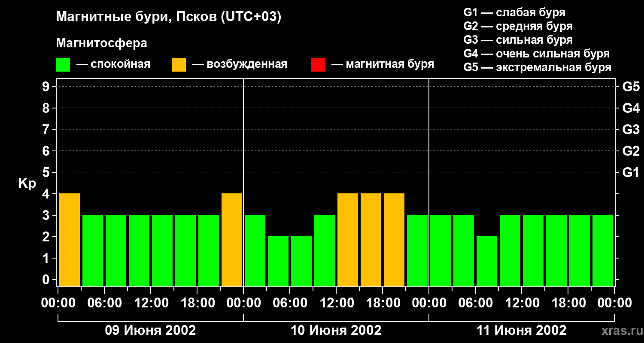Click the '12:00' time label for 09 Июня
The image size is (644, 343).
pyautogui.click(x=151, y=303)
